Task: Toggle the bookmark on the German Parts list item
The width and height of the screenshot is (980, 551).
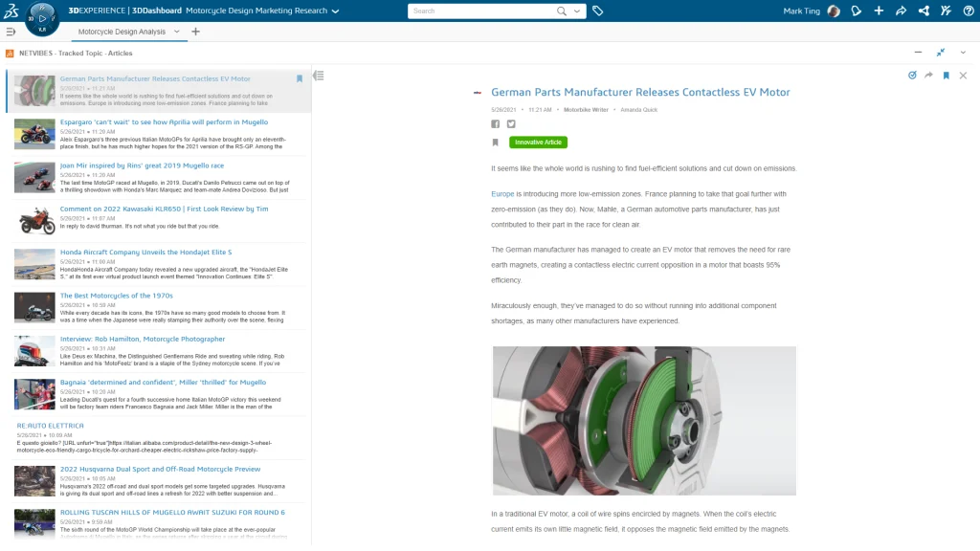Action: pos(300,78)
